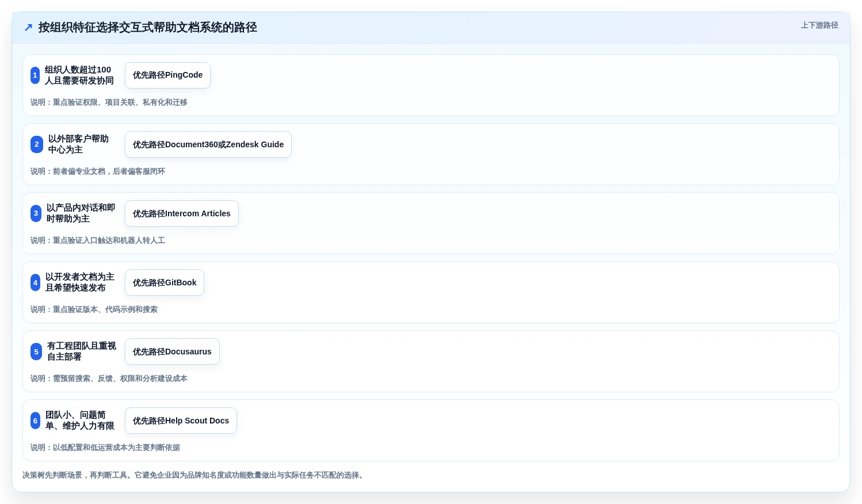
Task: Click number badge 3 for 产品内对话
Action: [x=36, y=213]
